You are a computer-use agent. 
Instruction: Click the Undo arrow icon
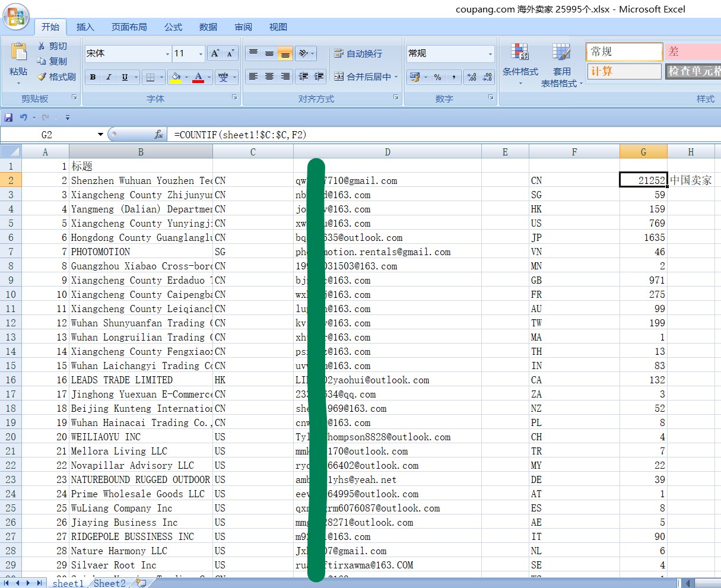pos(23,117)
